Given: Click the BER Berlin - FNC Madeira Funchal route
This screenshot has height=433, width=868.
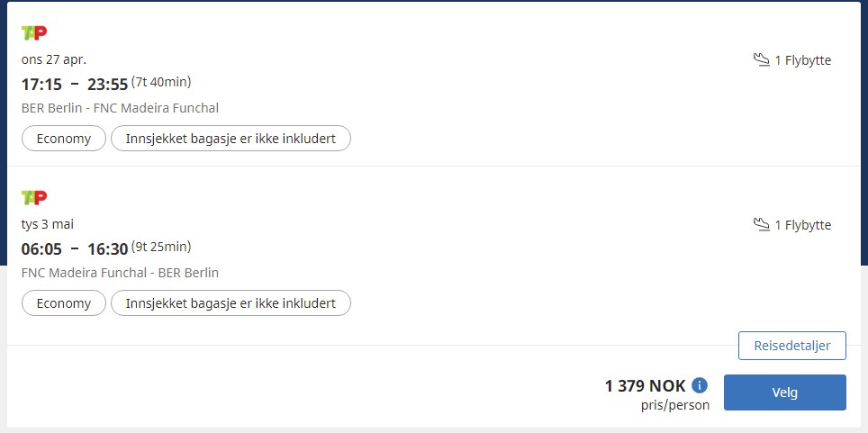Looking at the screenshot, I should pyautogui.click(x=120, y=108).
